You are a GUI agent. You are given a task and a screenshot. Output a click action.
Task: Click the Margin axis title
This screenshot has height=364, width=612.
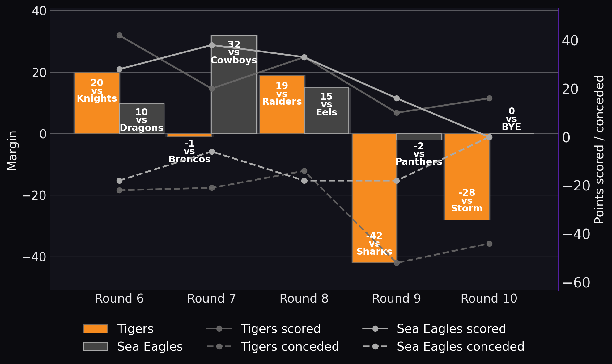click(12, 150)
